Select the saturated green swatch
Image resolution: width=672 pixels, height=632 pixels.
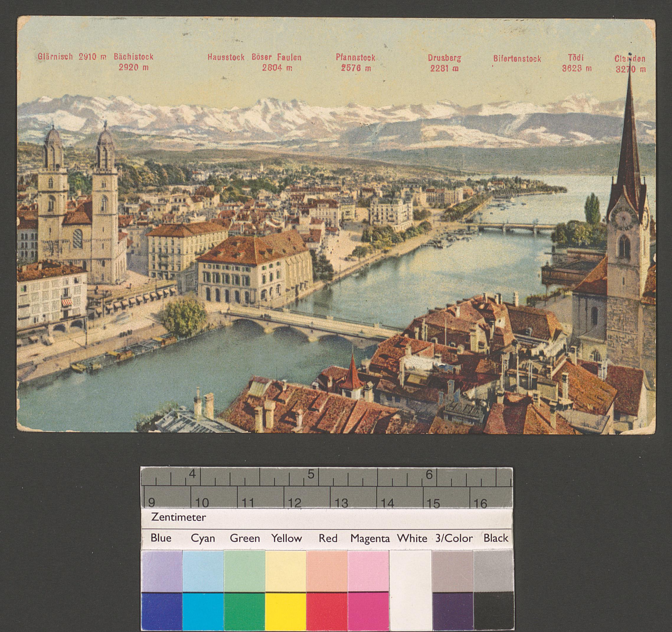pyautogui.click(x=245, y=611)
